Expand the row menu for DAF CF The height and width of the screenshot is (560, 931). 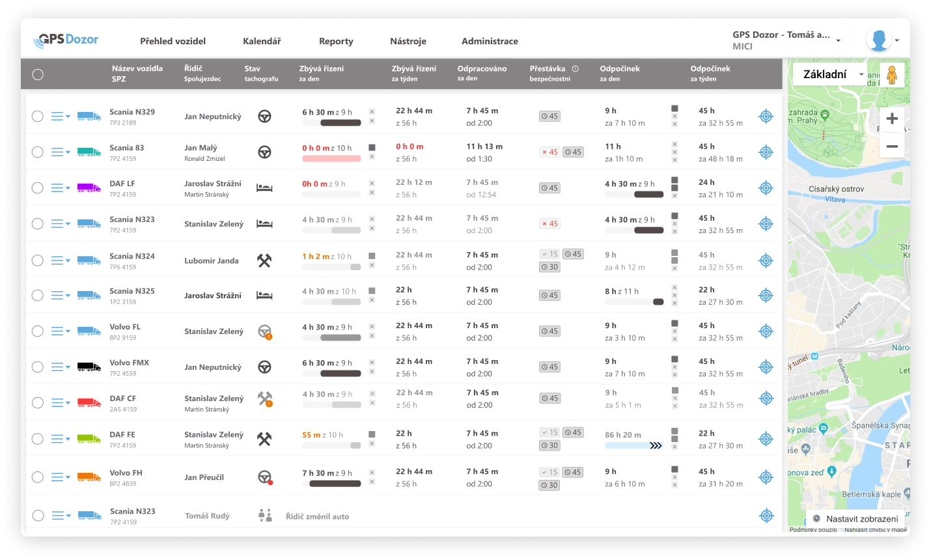pos(61,403)
